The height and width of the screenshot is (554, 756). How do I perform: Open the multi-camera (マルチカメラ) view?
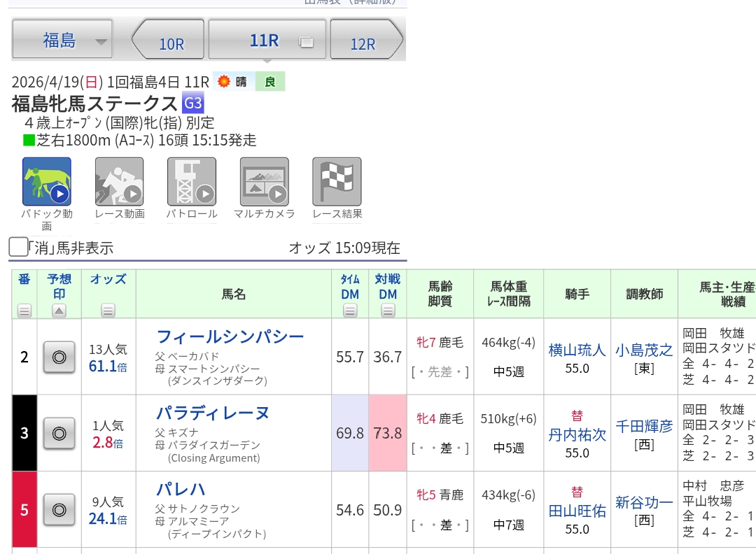[x=264, y=182]
